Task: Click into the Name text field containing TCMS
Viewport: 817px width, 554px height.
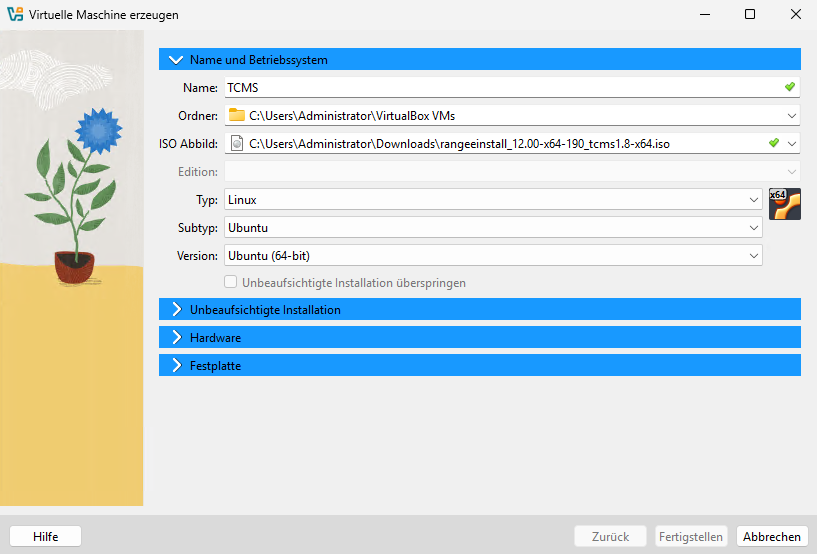Action: [x=500, y=87]
